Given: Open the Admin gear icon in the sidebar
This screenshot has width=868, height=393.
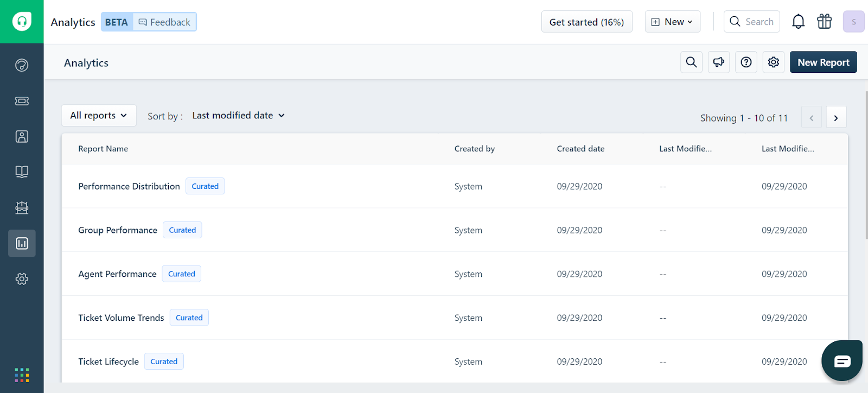Looking at the screenshot, I should [22, 279].
